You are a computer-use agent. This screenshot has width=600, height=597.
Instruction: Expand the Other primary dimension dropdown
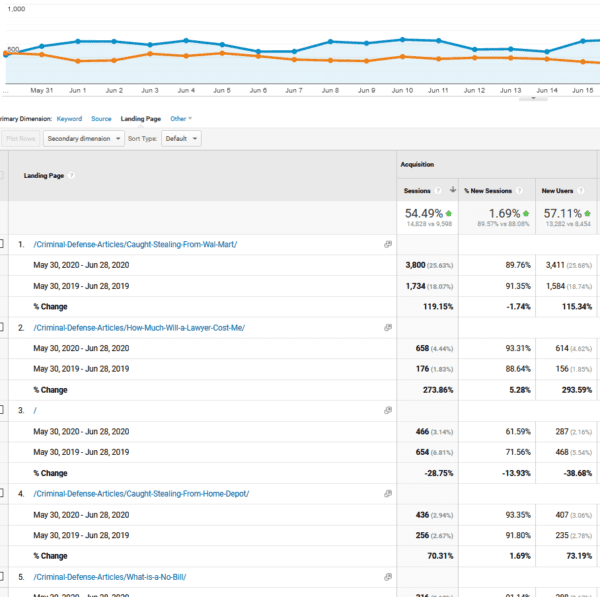point(179,118)
